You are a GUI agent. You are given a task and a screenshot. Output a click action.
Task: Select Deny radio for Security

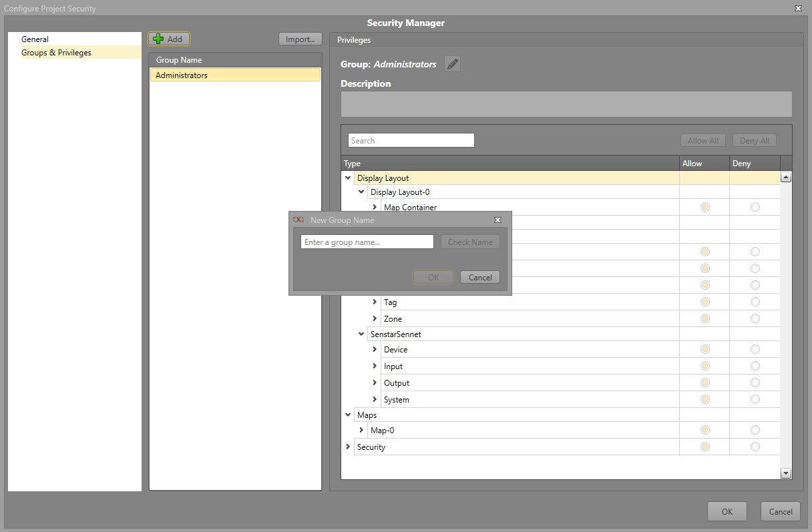coord(755,447)
